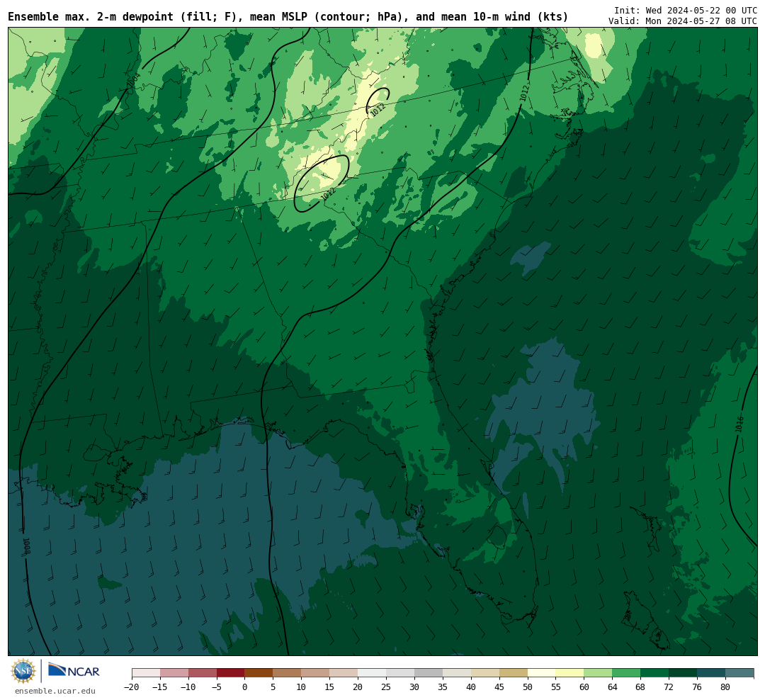765x700 pixels.
Task: Click the teal swatch between 76 and 80
Action: tap(711, 674)
